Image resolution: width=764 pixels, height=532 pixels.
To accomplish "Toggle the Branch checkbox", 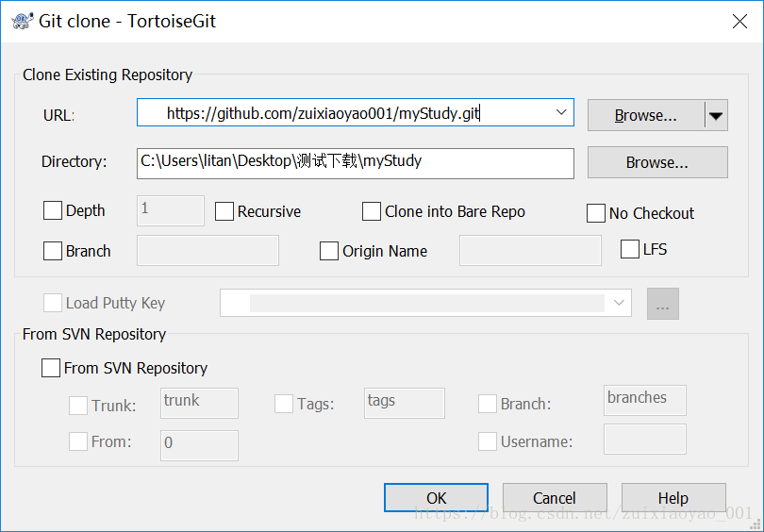I will (53, 251).
